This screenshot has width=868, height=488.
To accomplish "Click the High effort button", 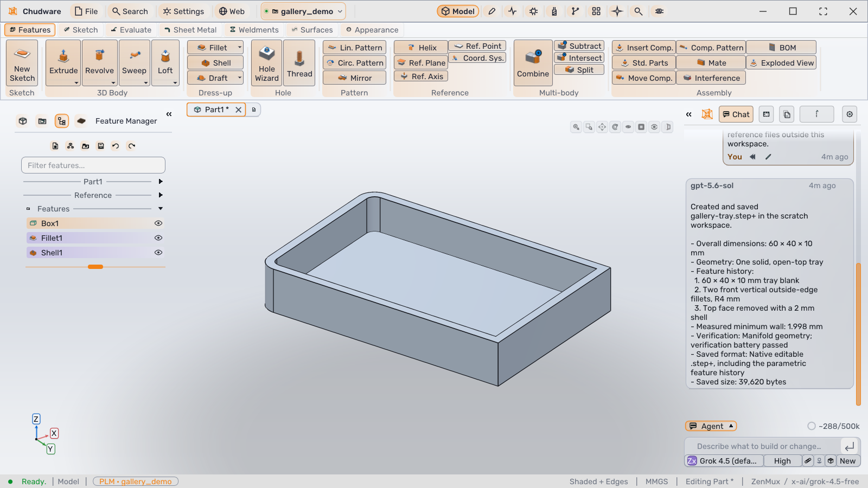I will click(x=782, y=461).
